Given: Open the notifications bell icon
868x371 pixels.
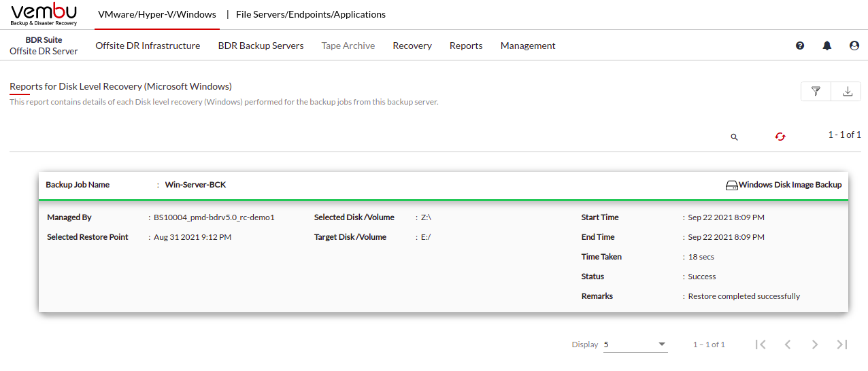Looking at the screenshot, I should (x=827, y=46).
